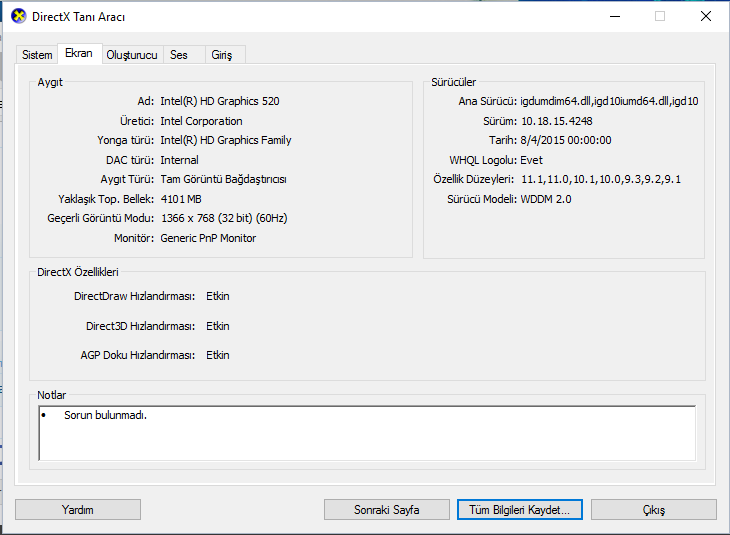Click the WHQL Logolu value 'Evet'
This screenshot has width=730, height=535.
[531, 160]
